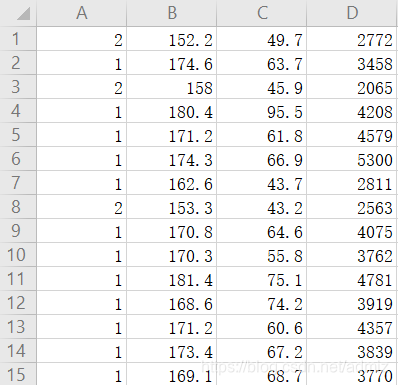This screenshot has height=385, width=398.
Task: Click cell containing 2563
Action: (x=352, y=207)
